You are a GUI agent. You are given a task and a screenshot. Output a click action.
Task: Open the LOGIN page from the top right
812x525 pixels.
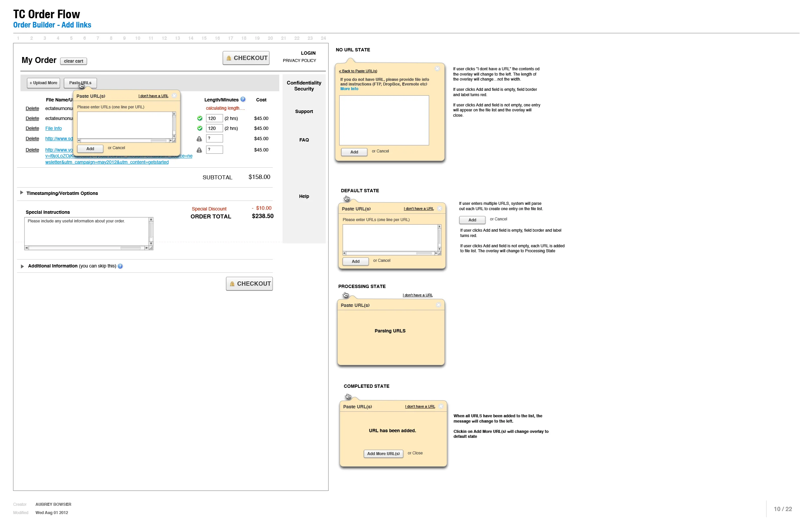pyautogui.click(x=308, y=53)
